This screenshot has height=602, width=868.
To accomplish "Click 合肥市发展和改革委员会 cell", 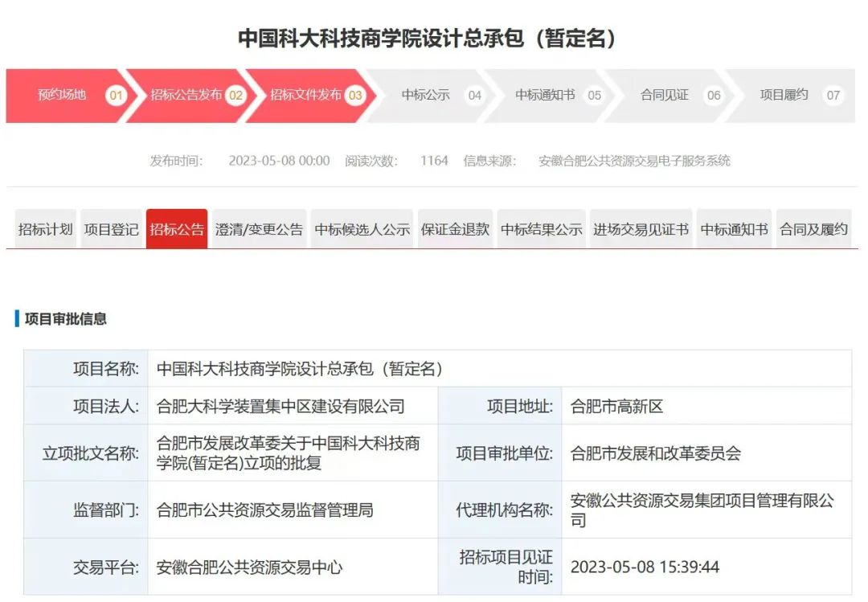I will tap(707, 453).
